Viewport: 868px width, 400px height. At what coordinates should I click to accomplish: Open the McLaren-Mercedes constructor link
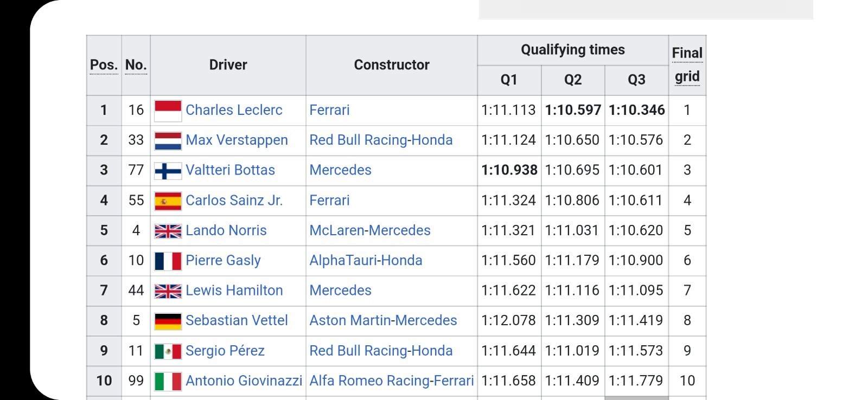pos(370,230)
